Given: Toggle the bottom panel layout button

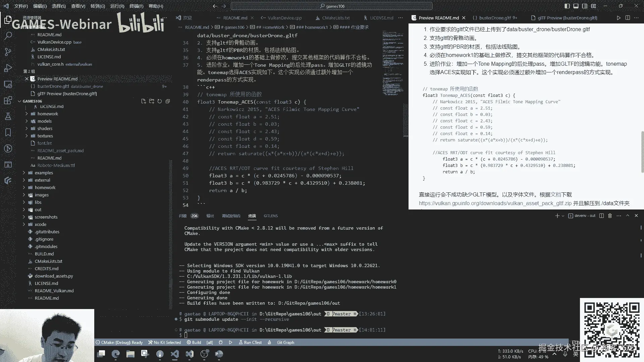Looking at the screenshot, I should tap(576, 6).
